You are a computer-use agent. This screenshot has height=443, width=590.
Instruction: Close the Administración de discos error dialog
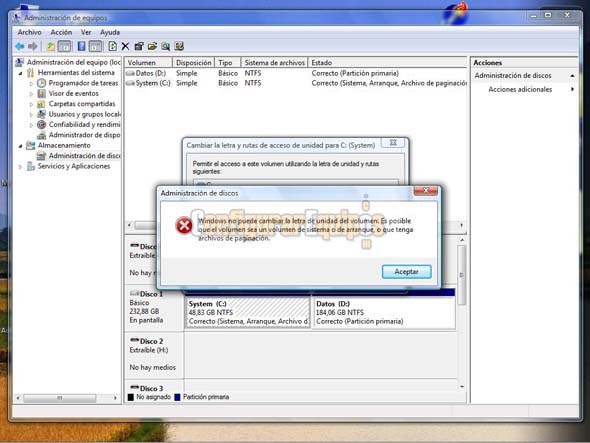pos(426,190)
